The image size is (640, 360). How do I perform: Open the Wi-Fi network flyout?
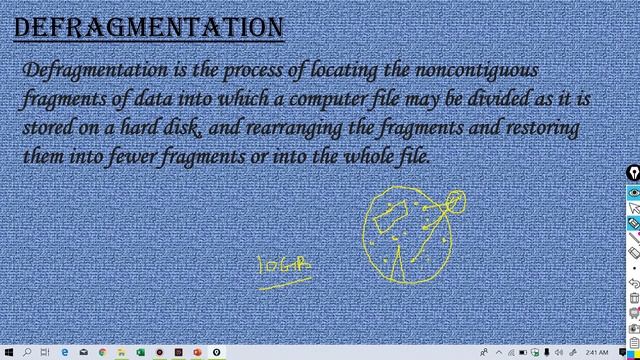point(511,352)
